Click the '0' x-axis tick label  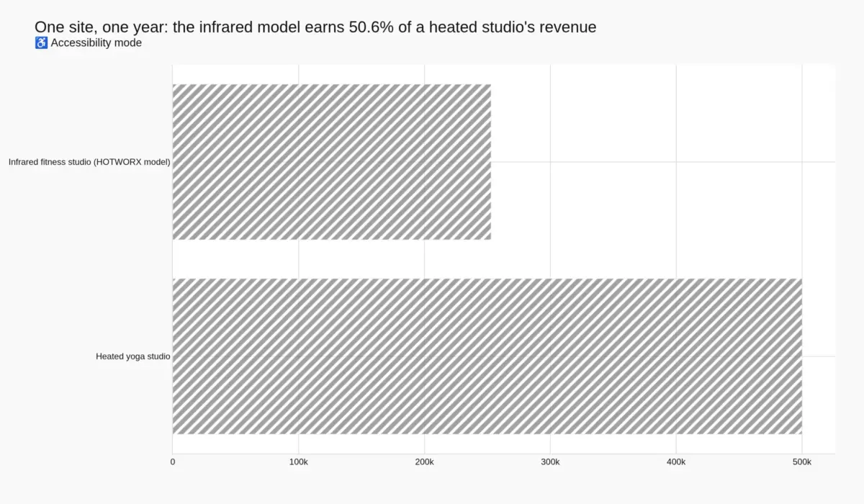coord(173,462)
